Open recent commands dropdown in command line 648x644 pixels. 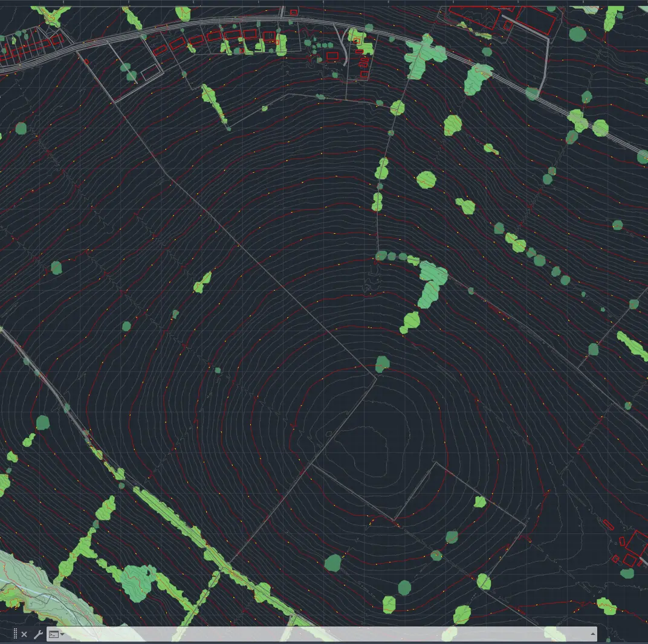[56, 634]
